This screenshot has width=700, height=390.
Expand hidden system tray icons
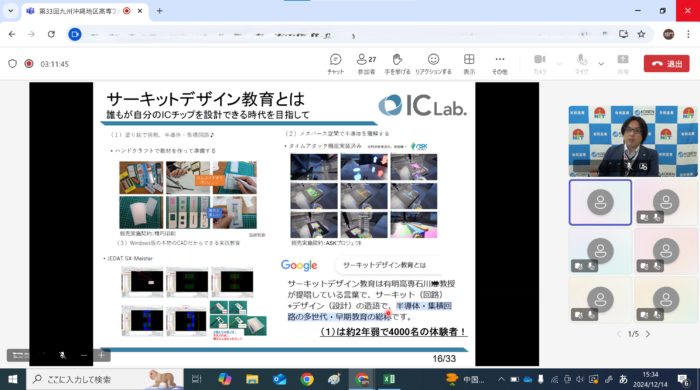tap(501, 379)
